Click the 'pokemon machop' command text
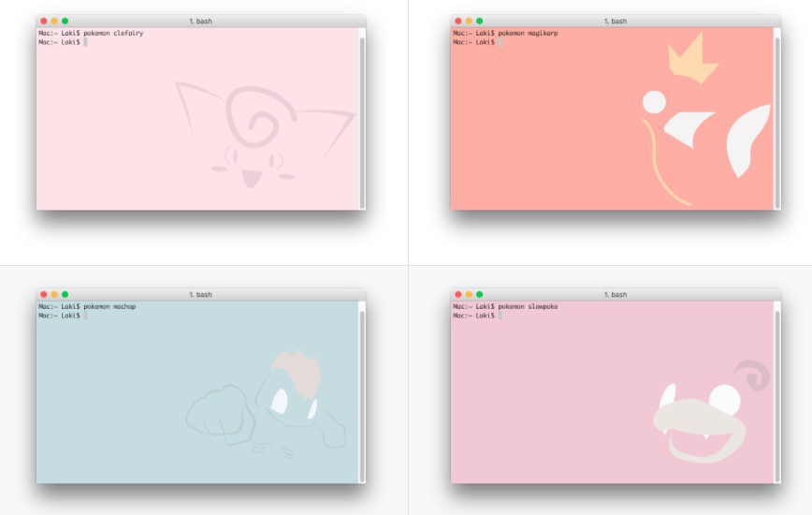Viewport: 812px width, 515px height. tap(109, 307)
